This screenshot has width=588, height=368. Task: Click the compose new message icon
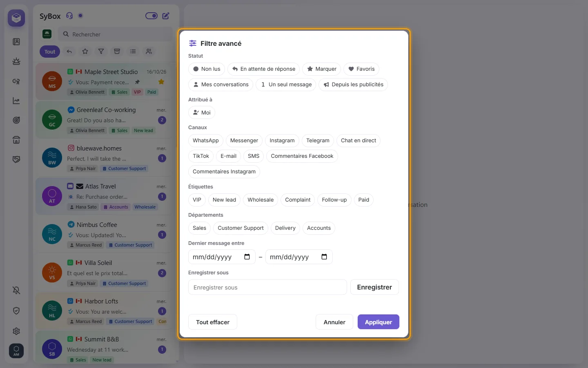click(x=166, y=16)
